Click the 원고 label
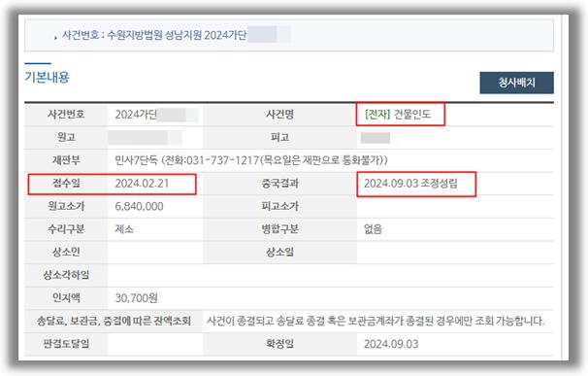Screen dimensions: 588x376 66,137
